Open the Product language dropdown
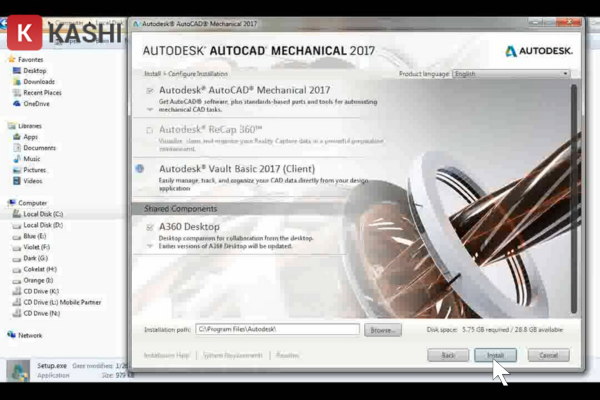 510,74
